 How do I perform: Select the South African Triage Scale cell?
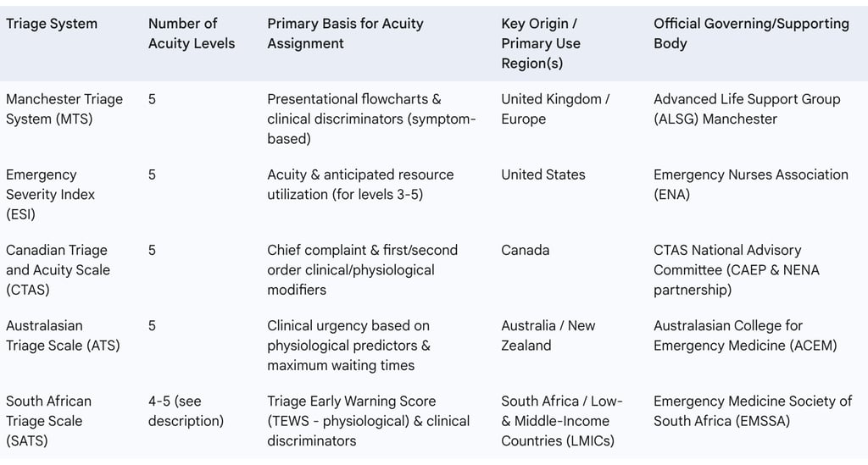[x=48, y=420]
